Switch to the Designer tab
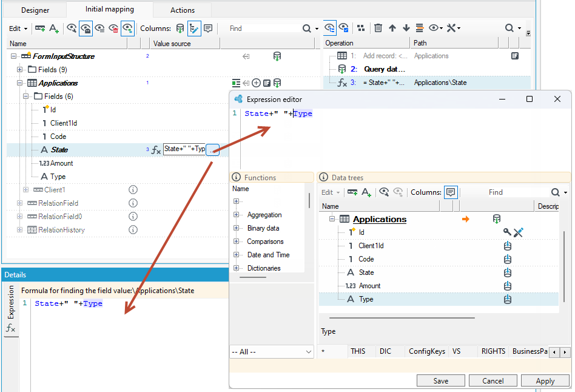This screenshot has height=392, width=575. (x=35, y=10)
